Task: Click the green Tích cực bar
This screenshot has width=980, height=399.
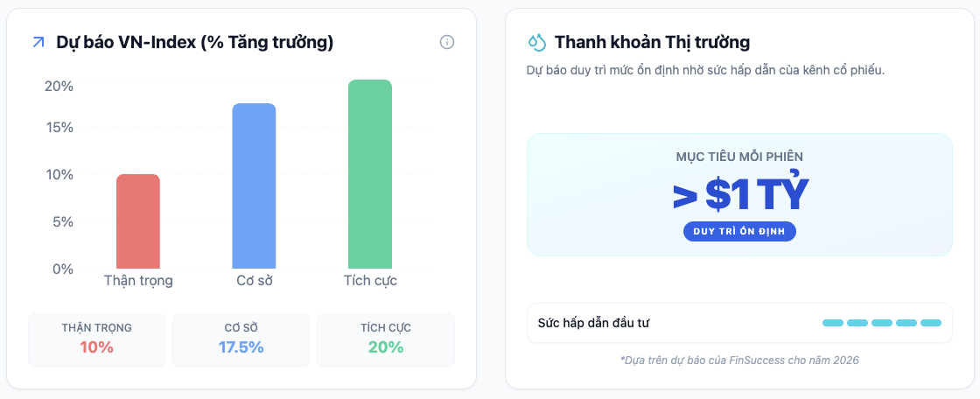Action: click(x=370, y=174)
